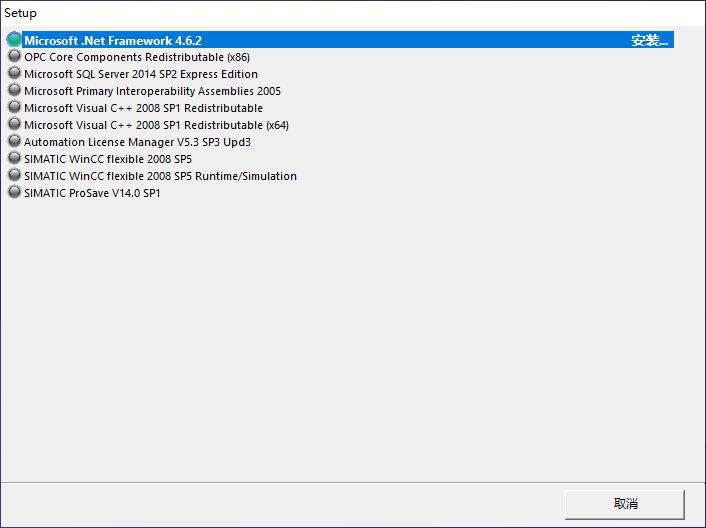This screenshot has width=706, height=528.
Task: Click status icon beside OPC Core Components Redistributable (x86)
Action: [14, 57]
